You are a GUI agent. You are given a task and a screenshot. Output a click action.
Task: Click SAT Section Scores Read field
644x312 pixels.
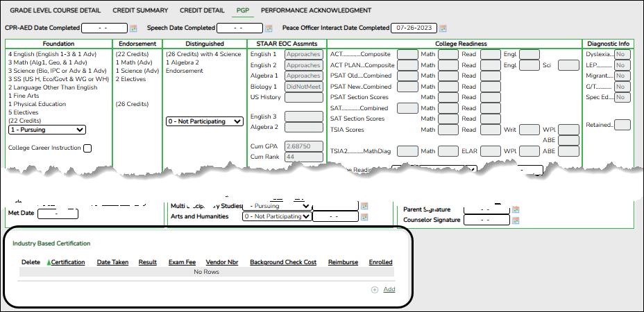point(491,119)
